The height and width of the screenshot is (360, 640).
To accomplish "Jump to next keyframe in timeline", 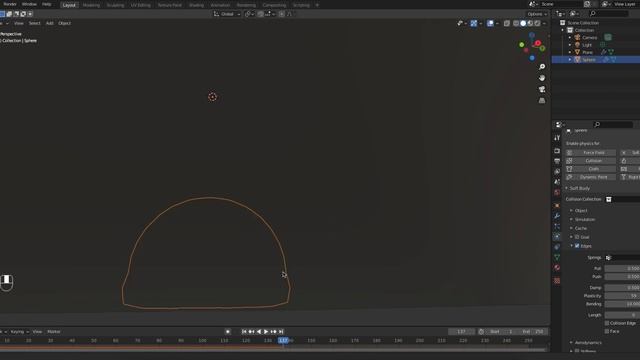I will tap(273, 332).
